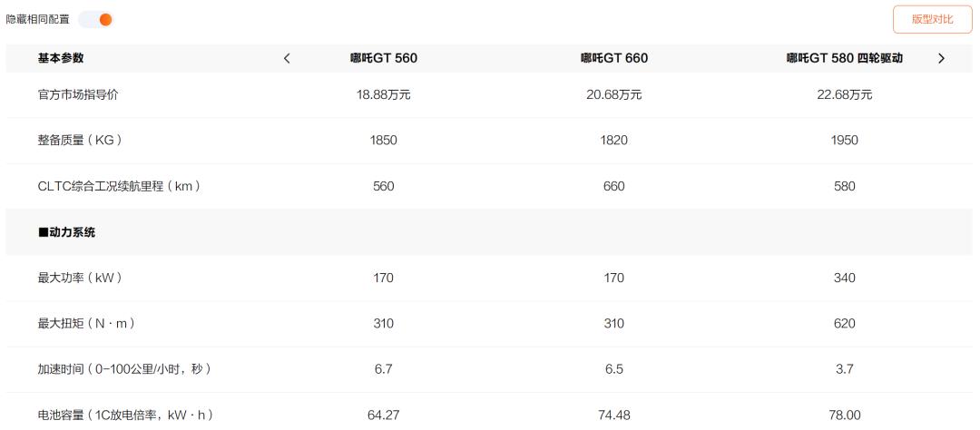Click the 3.7 acceleration value
This screenshot has height=430, width=980.
[845, 369]
